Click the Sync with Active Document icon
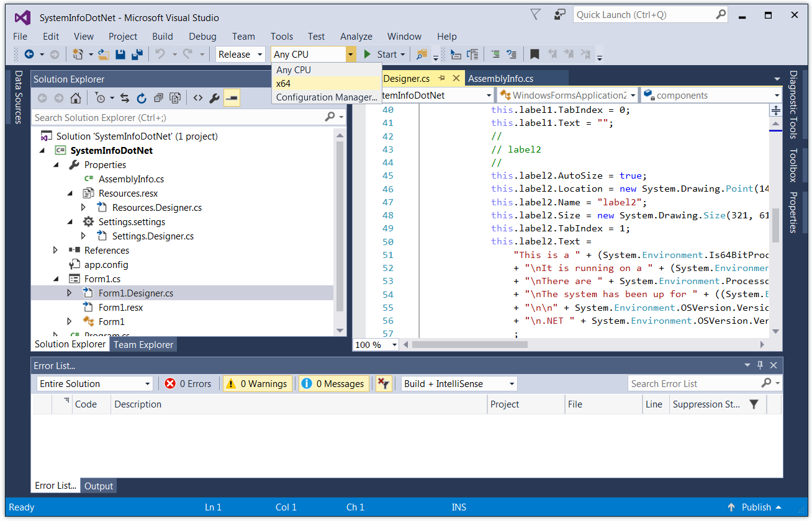 click(125, 97)
